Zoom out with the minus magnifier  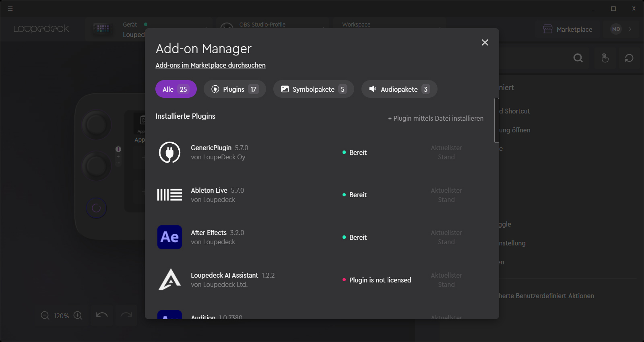tap(45, 316)
